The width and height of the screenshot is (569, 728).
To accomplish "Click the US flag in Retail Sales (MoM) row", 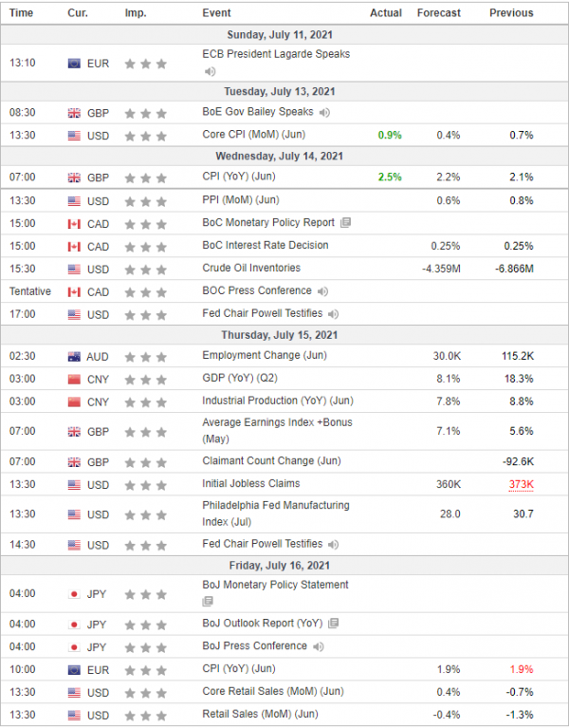I will pyautogui.click(x=74, y=716).
